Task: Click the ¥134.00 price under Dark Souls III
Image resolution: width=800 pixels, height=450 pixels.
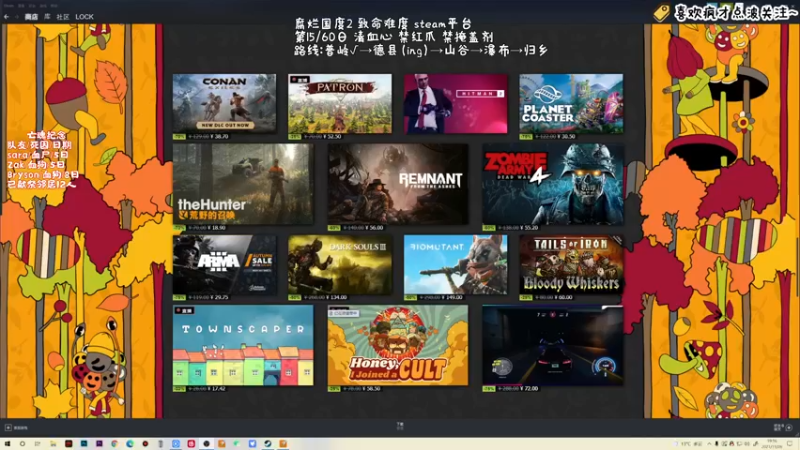Action: coord(335,297)
